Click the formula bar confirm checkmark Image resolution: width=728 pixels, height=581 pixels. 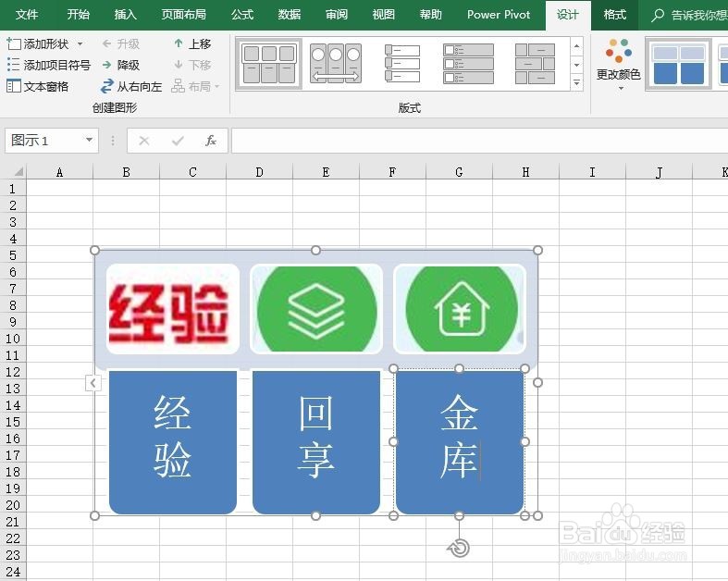tap(178, 141)
